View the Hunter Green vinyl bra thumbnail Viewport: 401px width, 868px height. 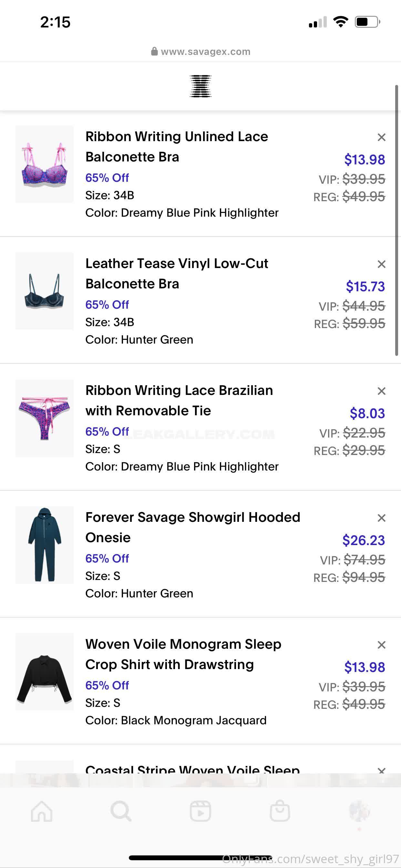pos(45,291)
